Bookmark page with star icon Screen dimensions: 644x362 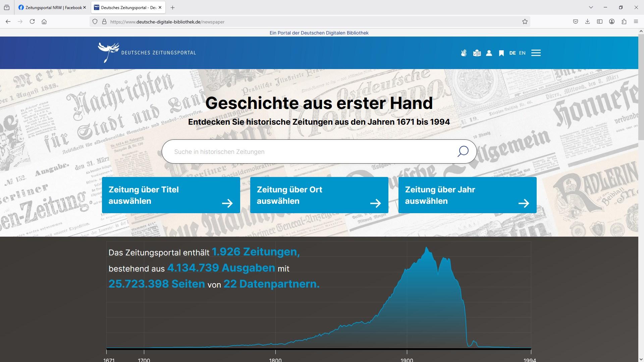click(x=525, y=21)
